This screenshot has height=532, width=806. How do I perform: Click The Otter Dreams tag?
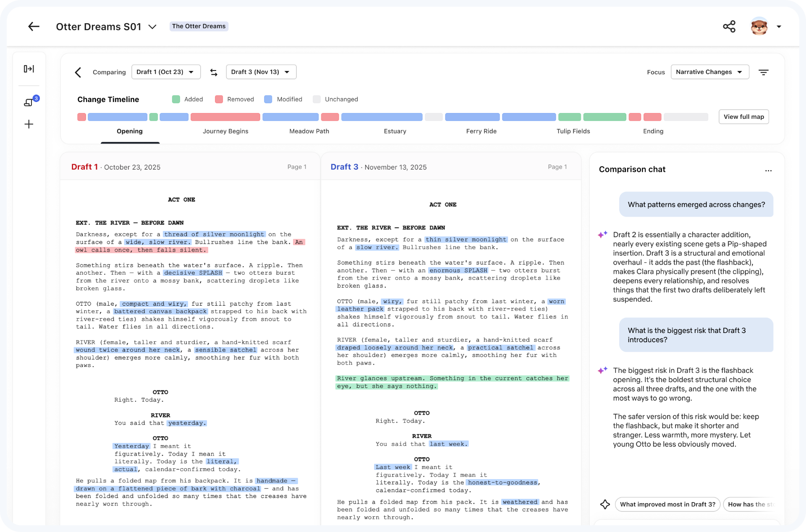pyautogui.click(x=199, y=26)
